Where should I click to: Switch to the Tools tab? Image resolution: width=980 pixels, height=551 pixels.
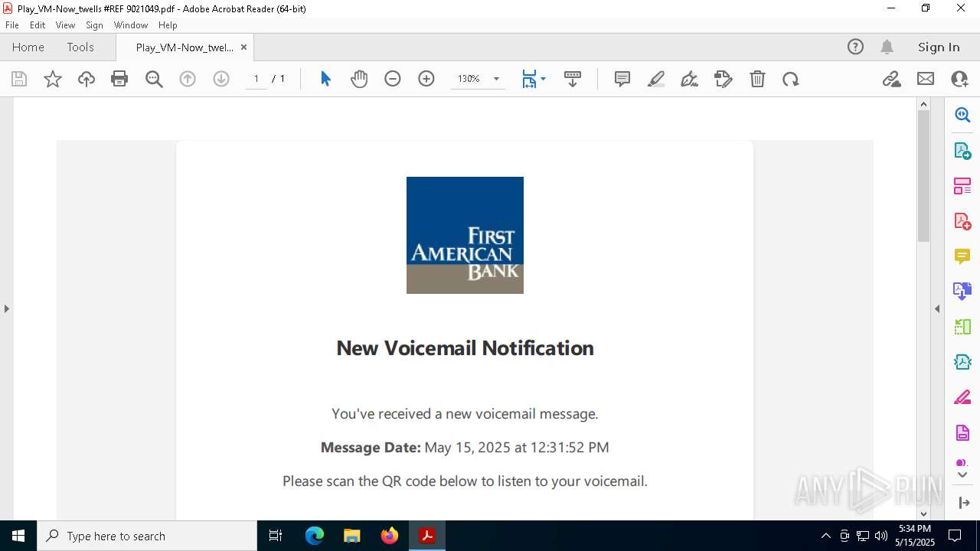click(80, 47)
